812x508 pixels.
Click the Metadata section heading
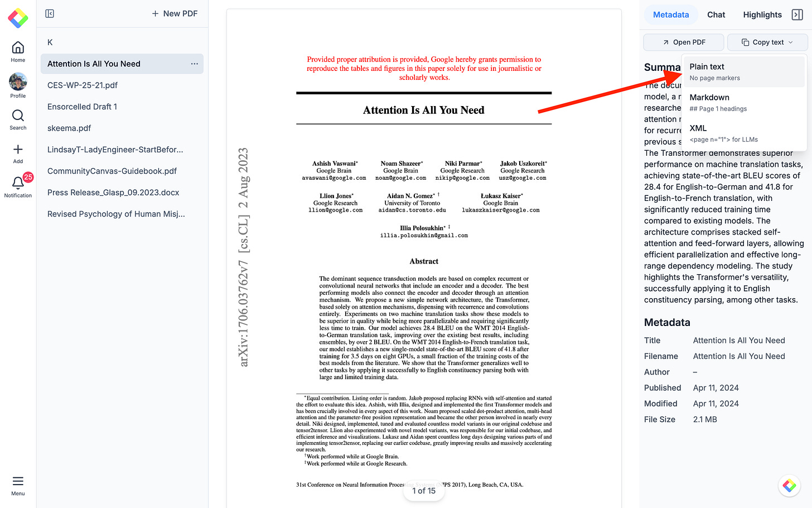pyautogui.click(x=667, y=322)
